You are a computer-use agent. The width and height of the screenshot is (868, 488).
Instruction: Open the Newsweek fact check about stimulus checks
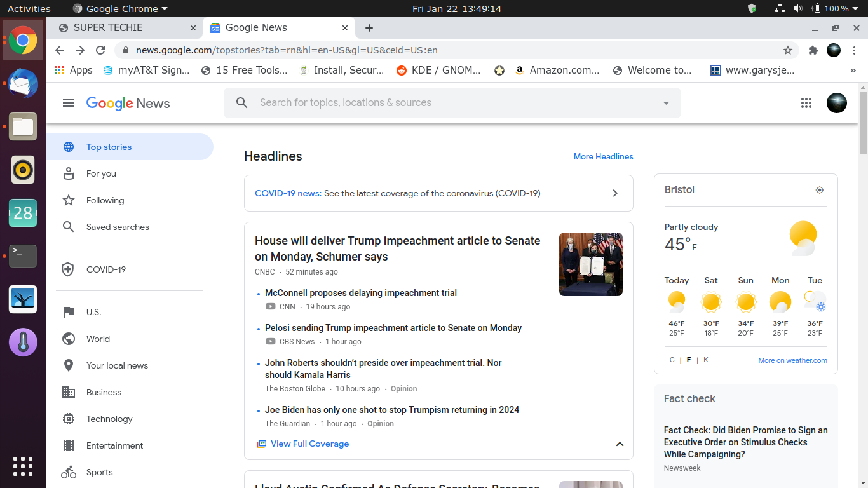point(745,442)
